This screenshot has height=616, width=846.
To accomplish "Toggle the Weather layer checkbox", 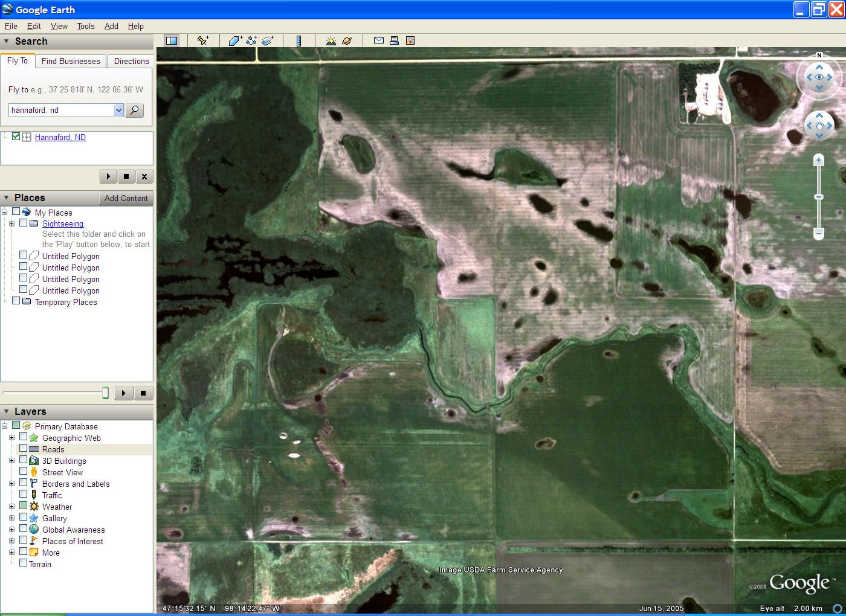I will (x=23, y=506).
